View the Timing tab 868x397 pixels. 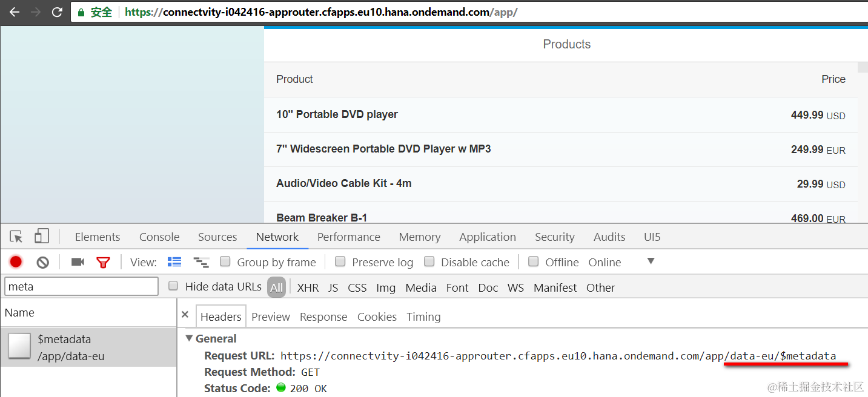[423, 317]
